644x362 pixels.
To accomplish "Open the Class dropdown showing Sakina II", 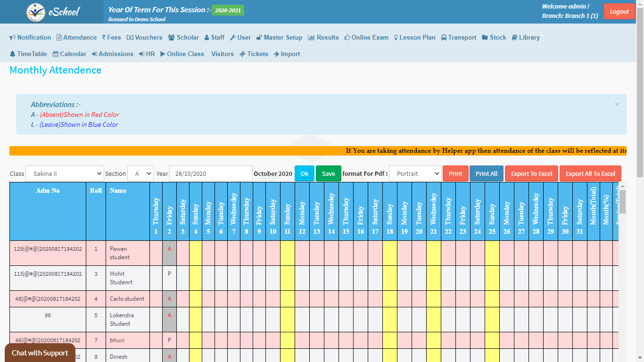I will point(65,173).
